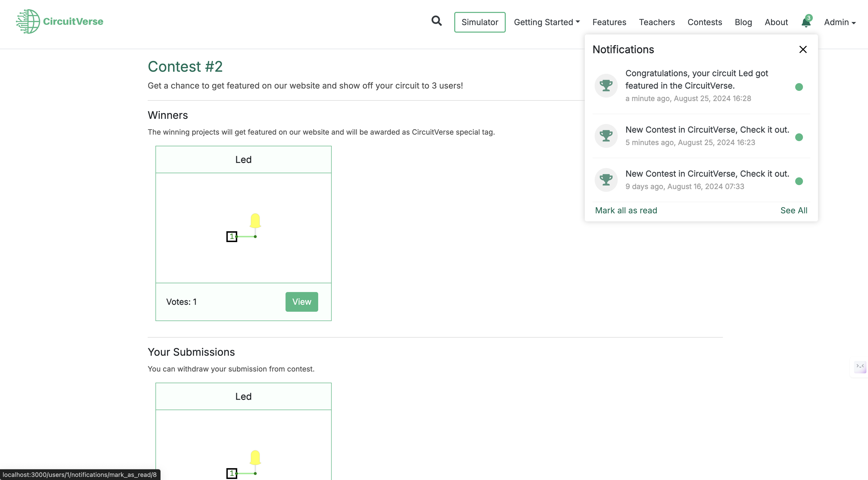
Task: Toggle unread dot on the 5 minutes ago notification
Action: pos(799,137)
